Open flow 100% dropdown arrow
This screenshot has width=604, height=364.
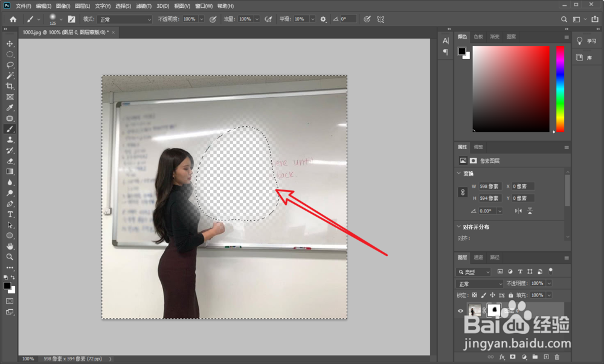pyautogui.click(x=257, y=19)
